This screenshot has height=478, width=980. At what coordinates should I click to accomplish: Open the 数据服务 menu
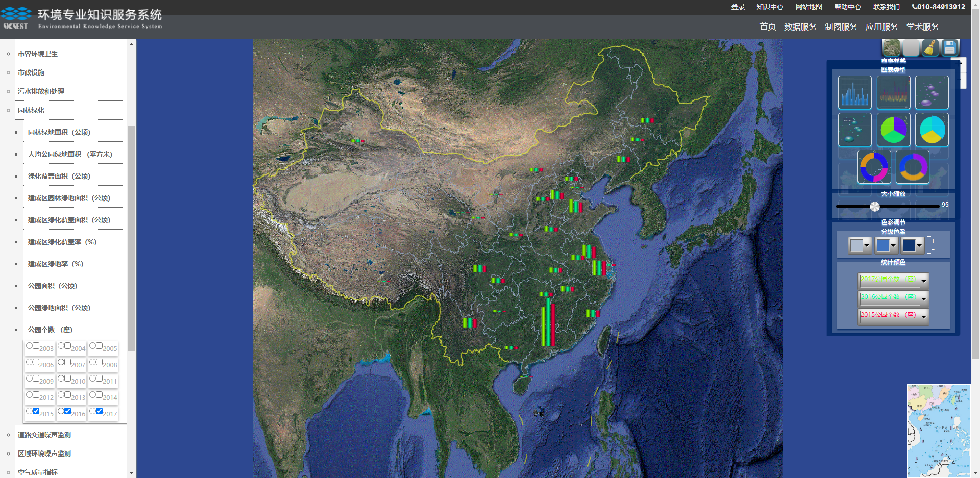[800, 27]
